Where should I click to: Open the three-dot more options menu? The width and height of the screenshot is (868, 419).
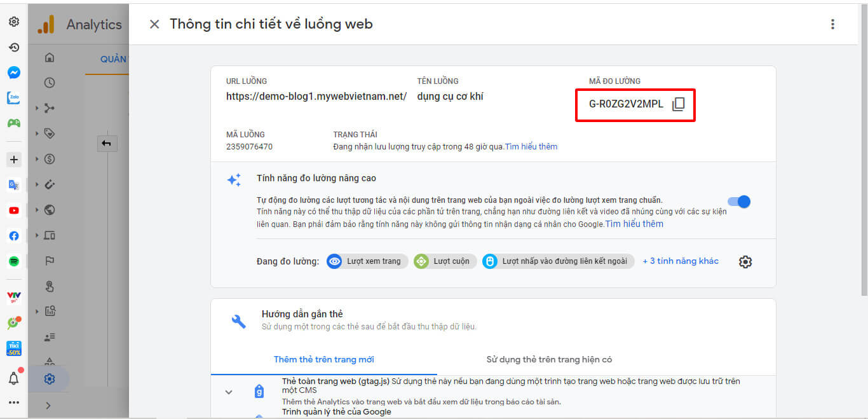click(832, 24)
